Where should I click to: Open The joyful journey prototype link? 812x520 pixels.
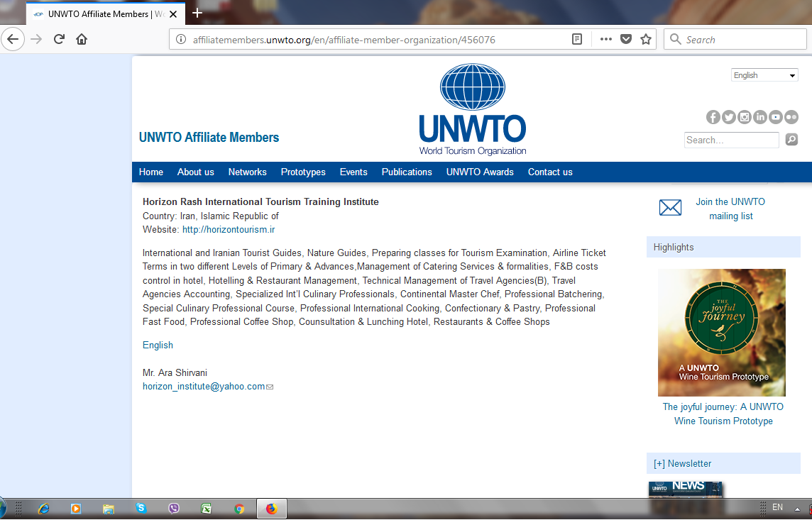(x=723, y=414)
